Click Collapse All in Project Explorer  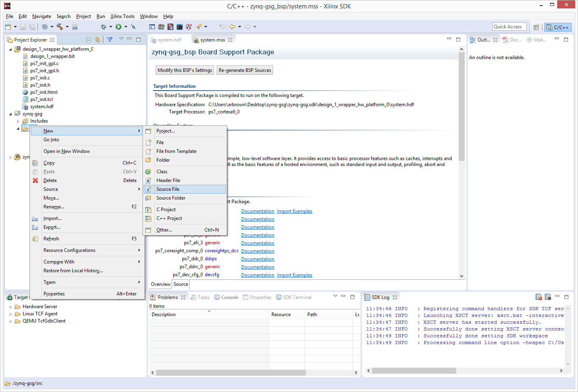(89, 40)
